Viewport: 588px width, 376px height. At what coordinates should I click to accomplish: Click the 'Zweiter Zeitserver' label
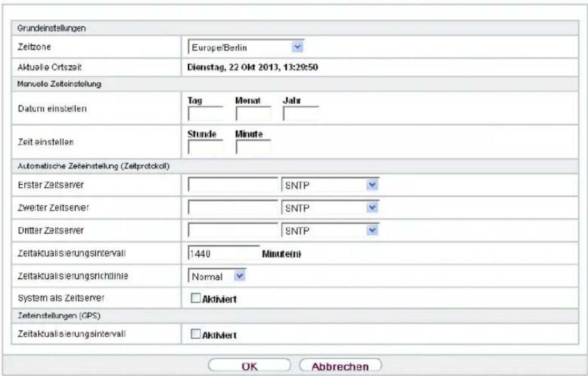(53, 207)
